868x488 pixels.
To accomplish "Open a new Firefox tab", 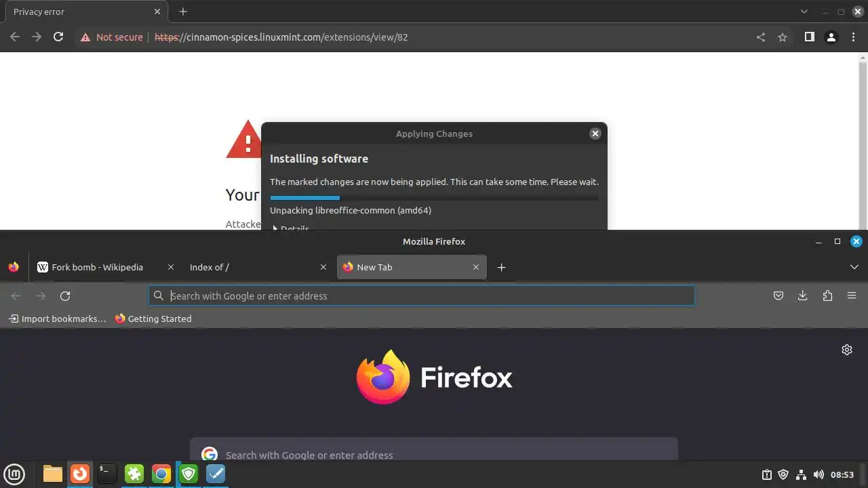I will tap(501, 267).
